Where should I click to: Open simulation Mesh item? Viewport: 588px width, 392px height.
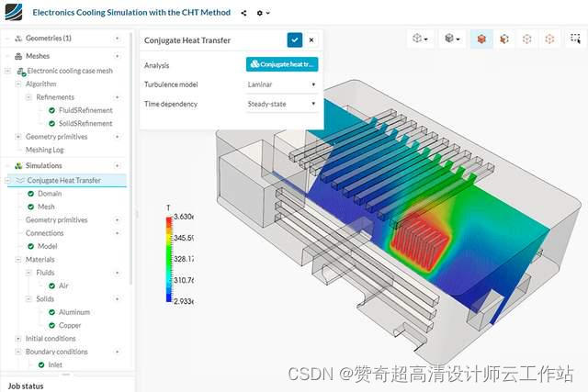coord(46,207)
